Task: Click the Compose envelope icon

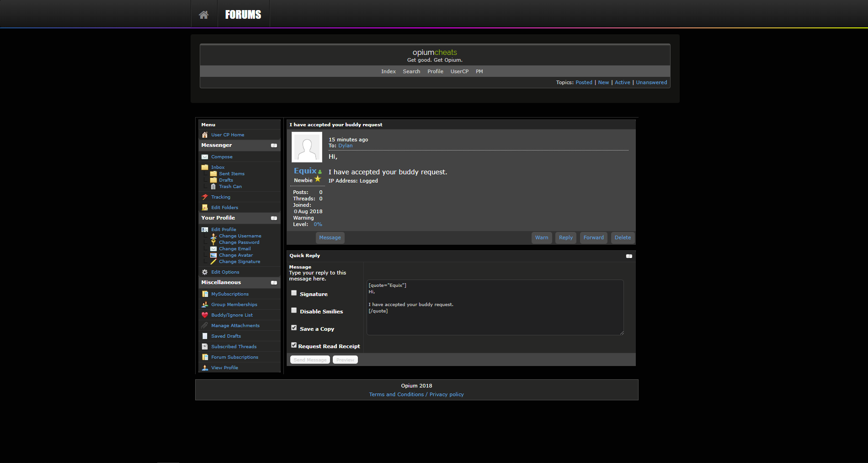Action: pos(205,157)
